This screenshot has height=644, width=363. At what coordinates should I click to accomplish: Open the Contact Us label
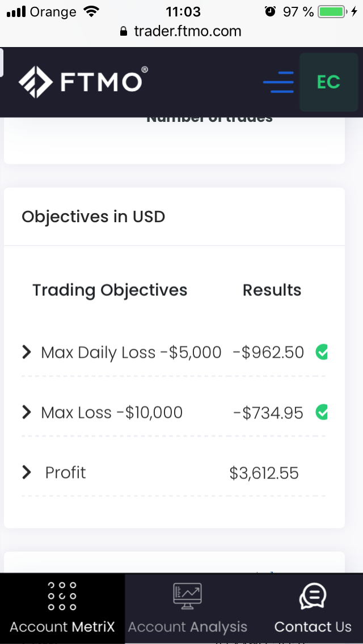(313, 626)
